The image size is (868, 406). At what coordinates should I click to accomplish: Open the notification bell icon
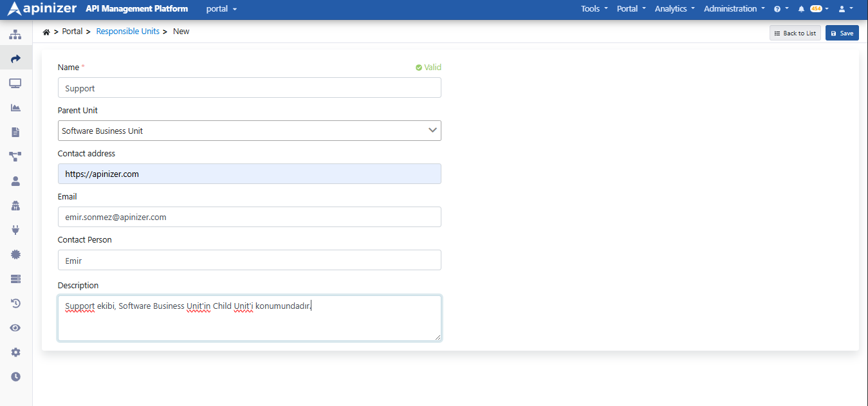(x=801, y=9)
